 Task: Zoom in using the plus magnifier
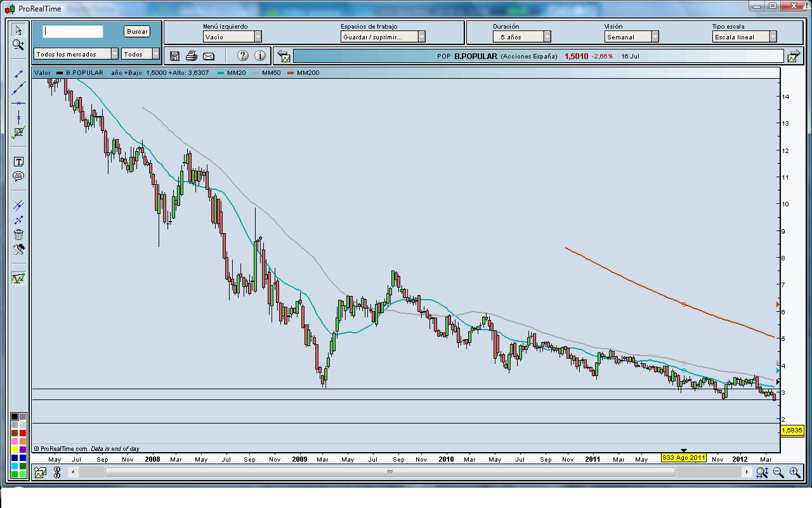pyautogui.click(x=795, y=472)
